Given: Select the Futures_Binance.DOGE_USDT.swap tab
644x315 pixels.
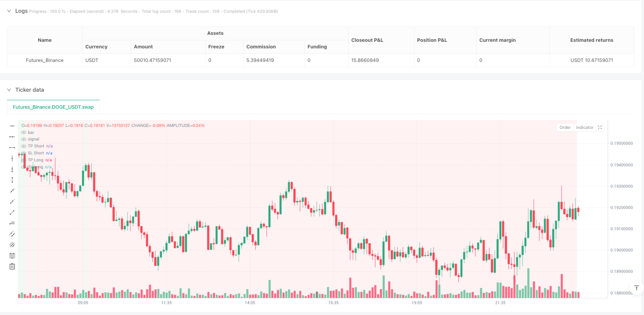Looking at the screenshot, I should [53, 107].
